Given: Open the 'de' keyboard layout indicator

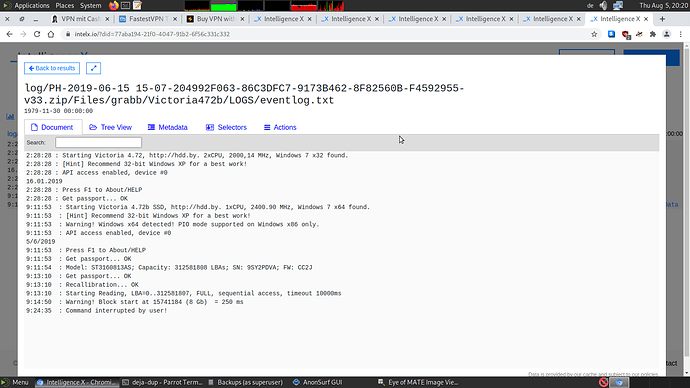Looking at the screenshot, I should (590, 6).
